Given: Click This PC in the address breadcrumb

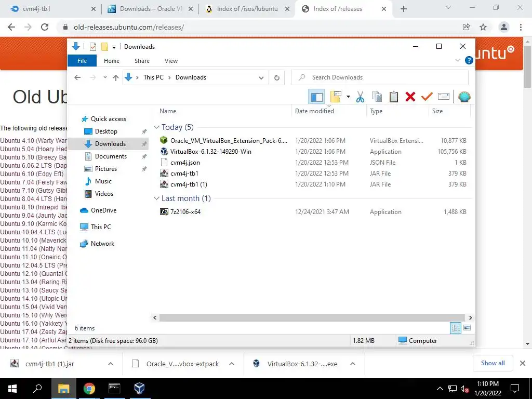Looking at the screenshot, I should (153, 77).
